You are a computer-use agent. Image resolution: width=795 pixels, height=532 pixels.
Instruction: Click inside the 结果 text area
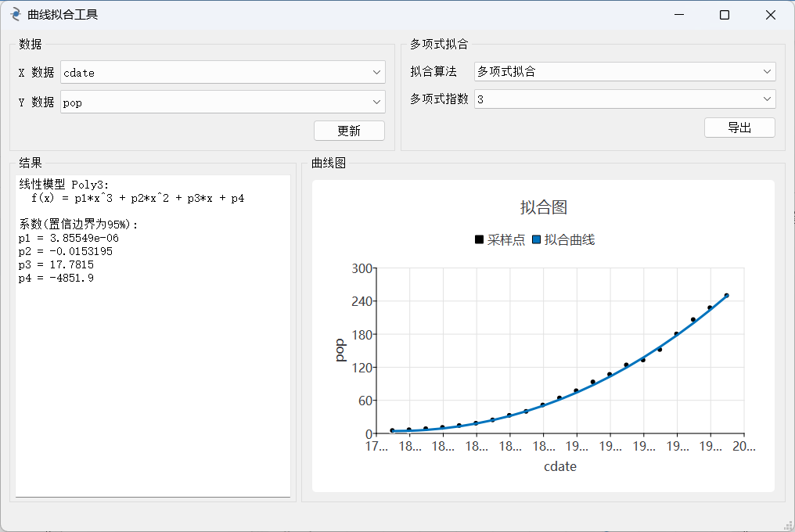[x=153, y=376]
